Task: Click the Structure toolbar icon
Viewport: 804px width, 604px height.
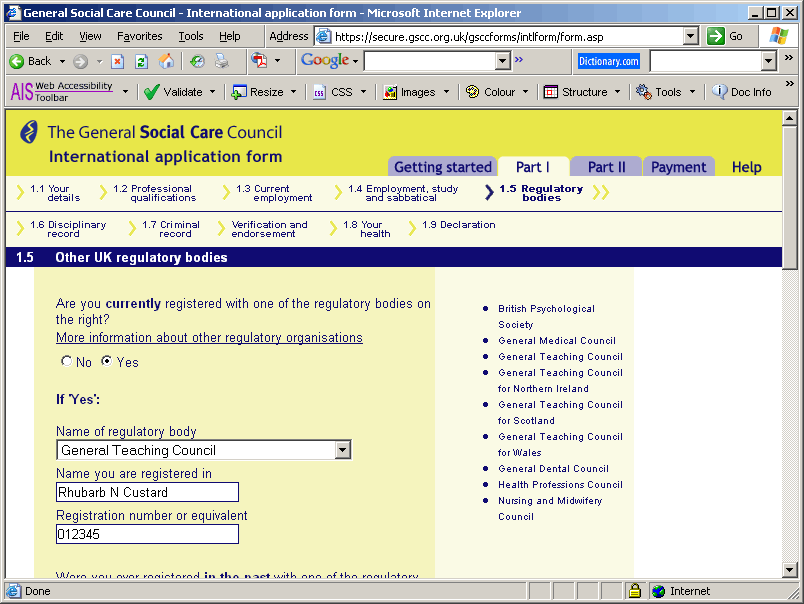Action: 551,92
